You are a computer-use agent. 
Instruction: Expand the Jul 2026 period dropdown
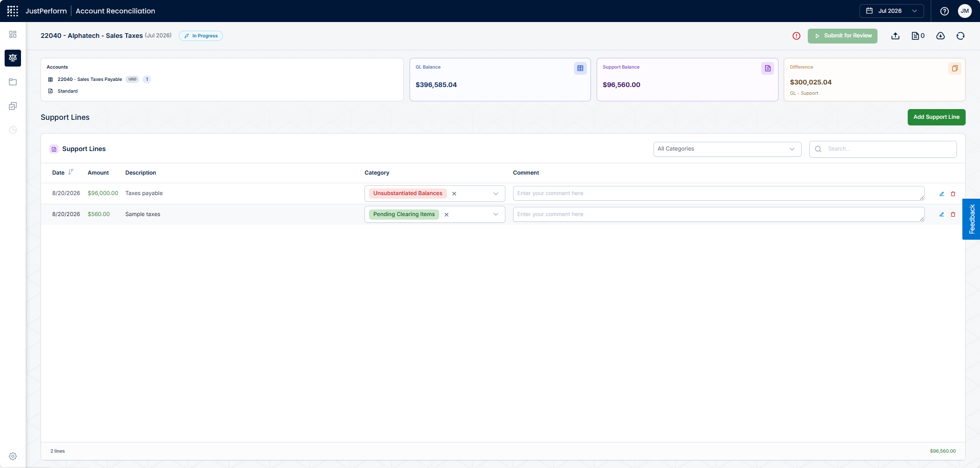891,11
